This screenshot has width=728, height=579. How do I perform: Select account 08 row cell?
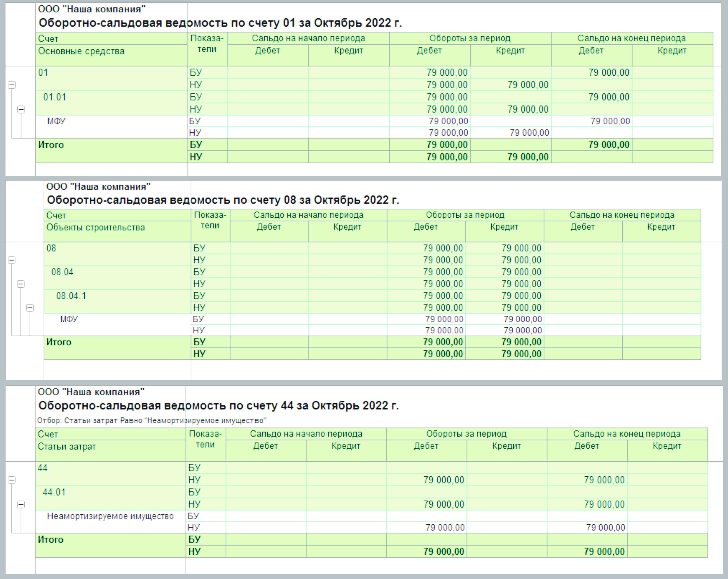118,254
